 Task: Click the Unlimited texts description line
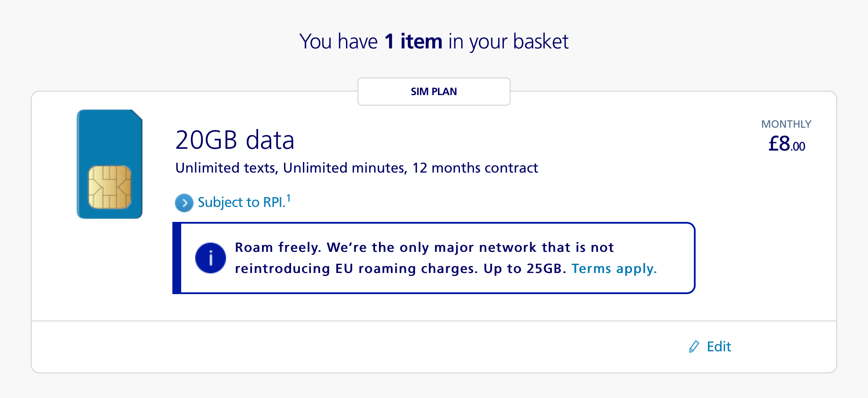click(x=356, y=168)
